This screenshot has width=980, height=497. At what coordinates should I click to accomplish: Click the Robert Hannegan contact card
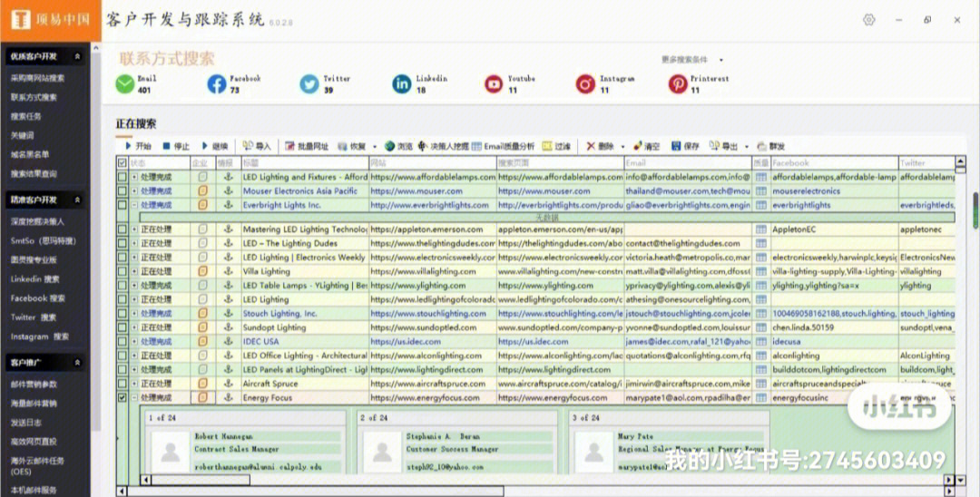tap(245, 443)
